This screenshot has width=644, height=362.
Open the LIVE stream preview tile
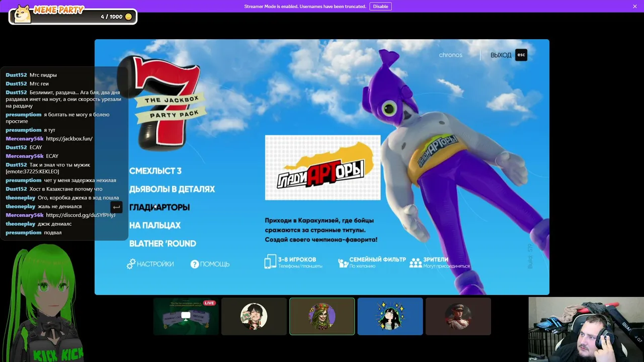186,316
